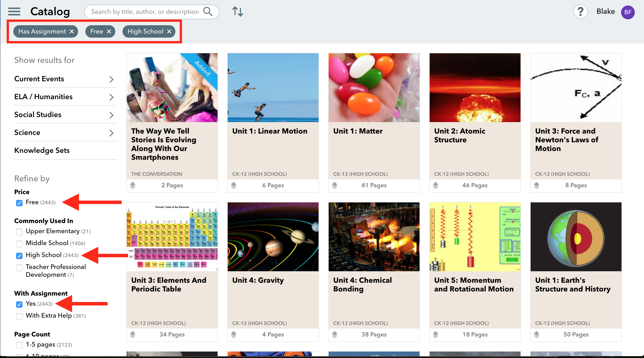Image resolution: width=644 pixels, height=358 pixels.
Task: Open Unit 1: Linear Motion title
Action: point(269,131)
